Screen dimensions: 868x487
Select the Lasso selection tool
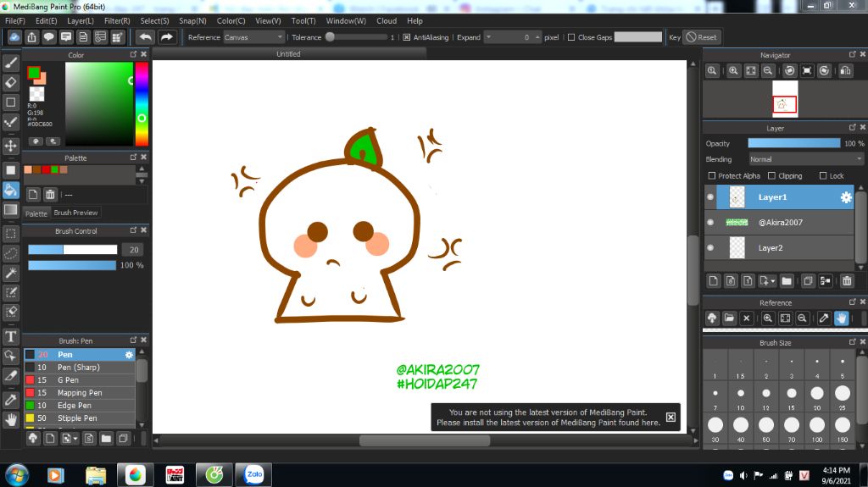click(x=10, y=253)
